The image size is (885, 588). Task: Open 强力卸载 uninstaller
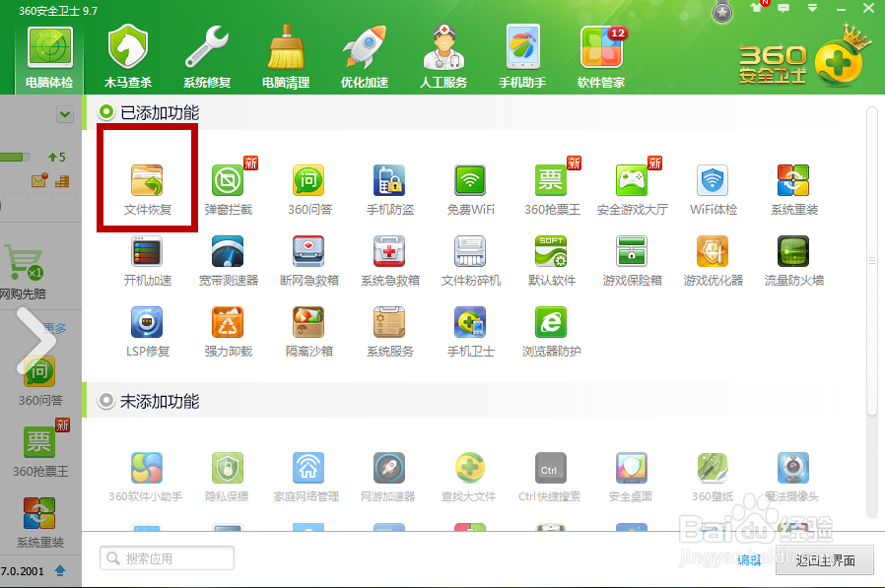[x=228, y=332]
